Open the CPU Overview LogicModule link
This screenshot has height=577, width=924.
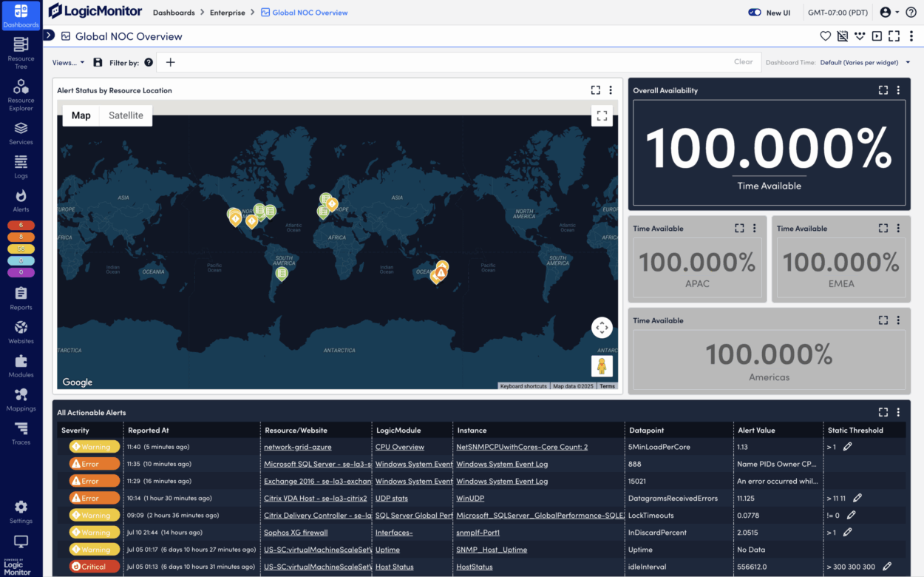(400, 447)
